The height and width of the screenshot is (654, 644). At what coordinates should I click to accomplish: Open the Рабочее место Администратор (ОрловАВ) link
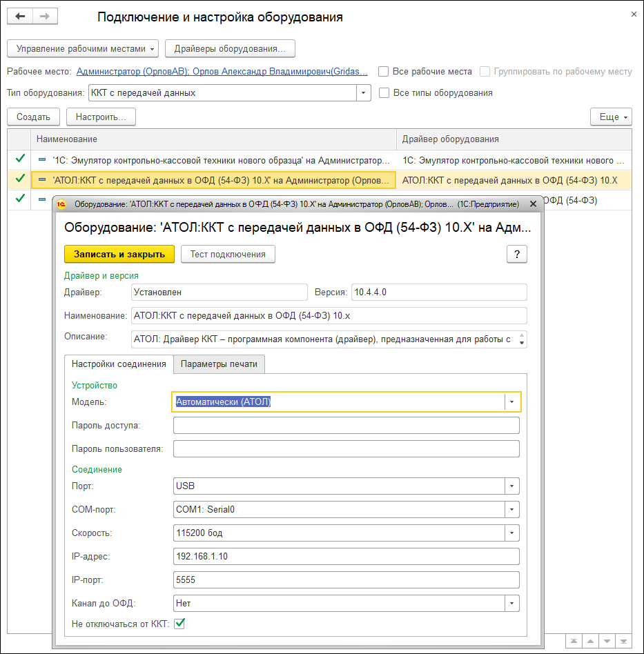pos(222,71)
